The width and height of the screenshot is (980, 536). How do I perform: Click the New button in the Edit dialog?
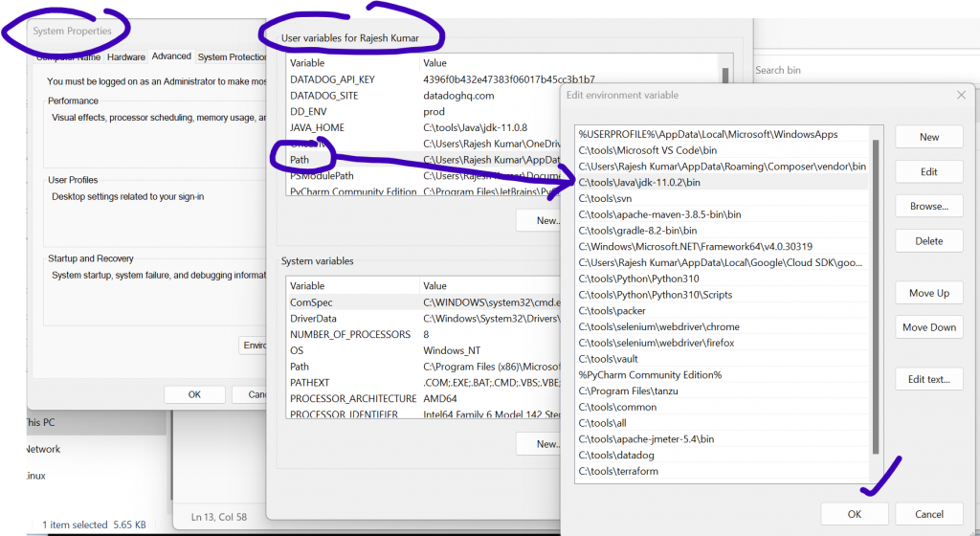coord(928,137)
